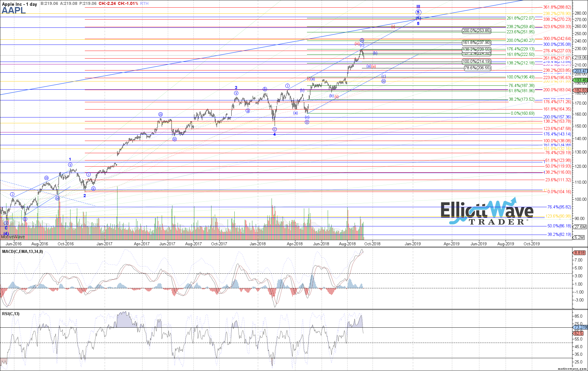The height and width of the screenshot is (371, 588).
Task: Select the RSI(C,13) study label
Action: point(11,314)
